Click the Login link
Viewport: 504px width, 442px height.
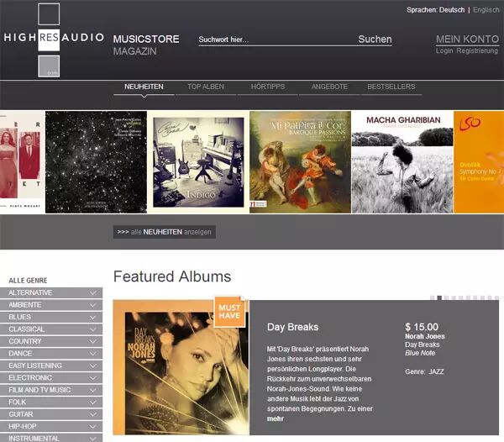(444, 50)
